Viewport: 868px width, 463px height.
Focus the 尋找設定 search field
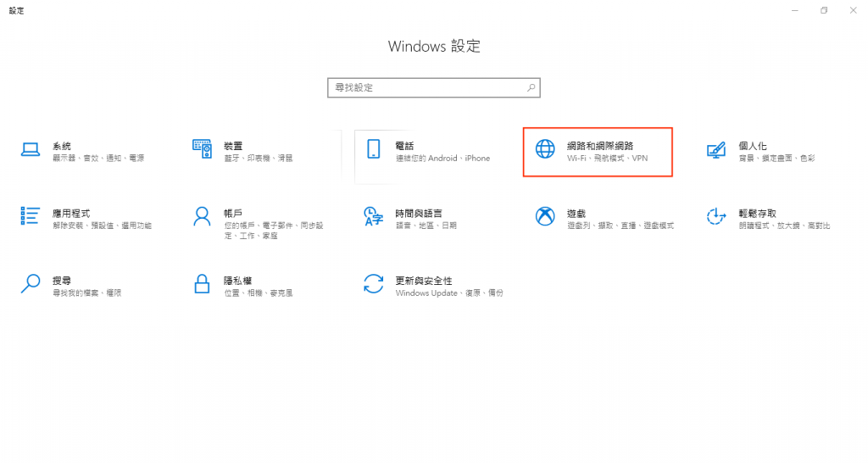point(433,87)
